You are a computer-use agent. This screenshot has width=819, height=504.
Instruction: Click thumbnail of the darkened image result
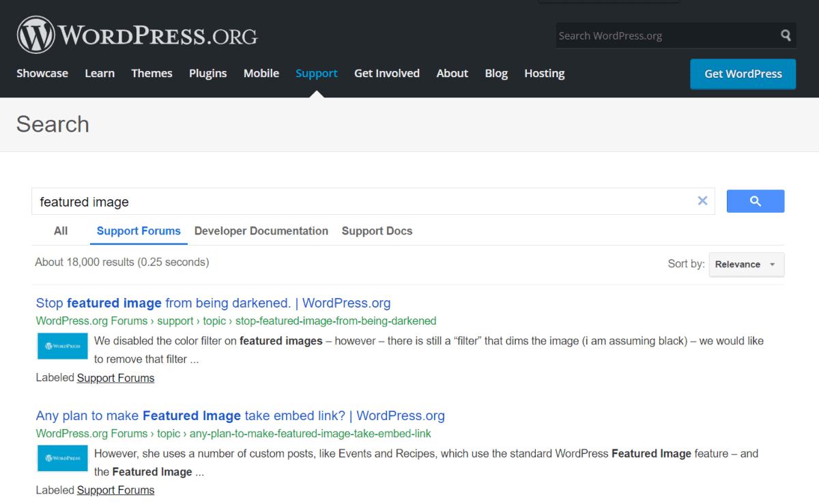point(62,346)
